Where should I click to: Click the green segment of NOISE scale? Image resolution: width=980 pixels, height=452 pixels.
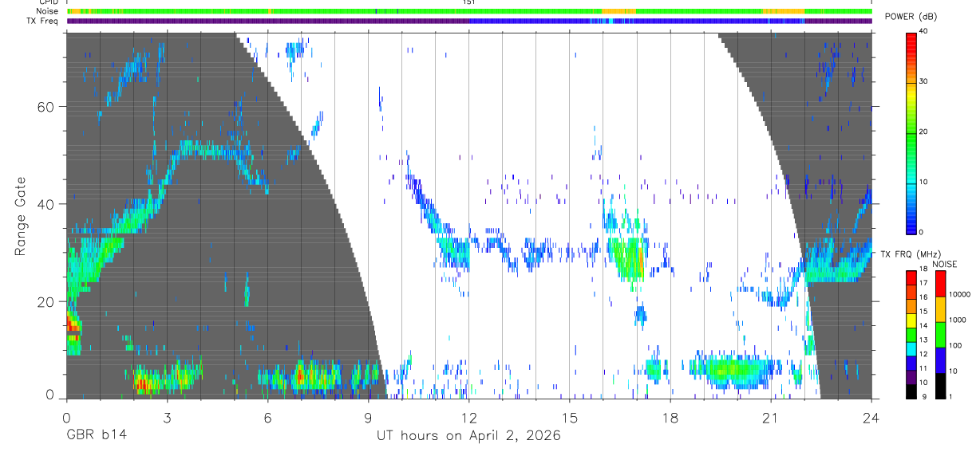[x=940, y=334]
